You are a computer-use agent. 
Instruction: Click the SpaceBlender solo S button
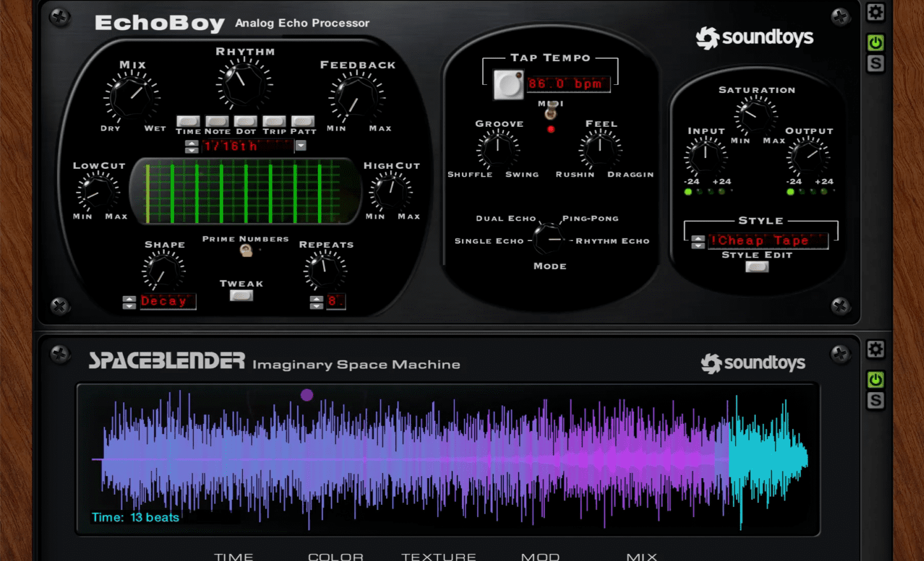point(876,401)
